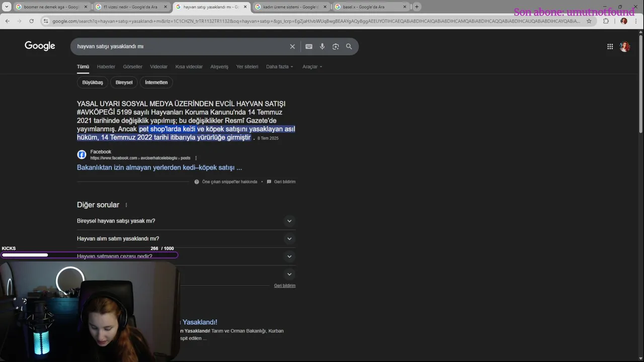Close the 'f1 vizesi nedir' tab
Viewport: 644px width, 362px height.
[x=166, y=7]
